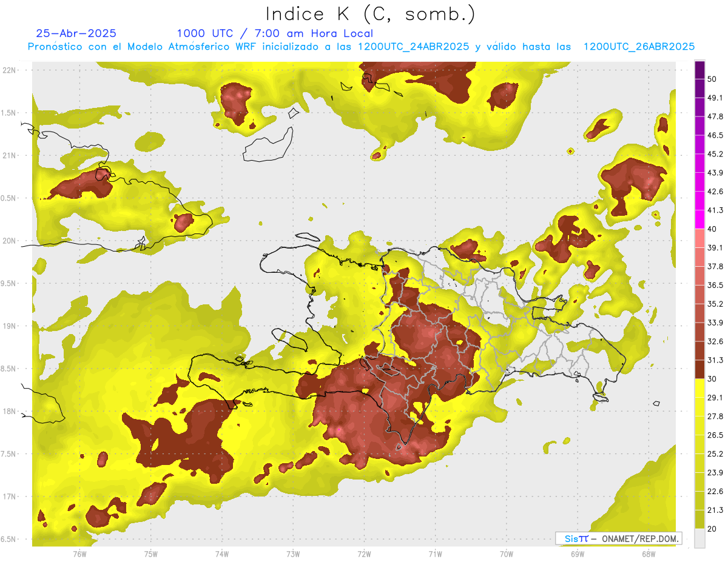Select the date text '25-Abr-2025'

coord(76,33)
